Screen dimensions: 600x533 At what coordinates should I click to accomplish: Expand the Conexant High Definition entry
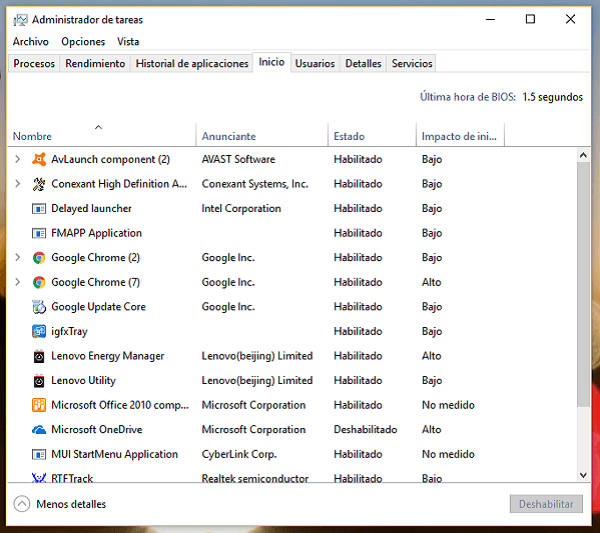pyautogui.click(x=17, y=184)
